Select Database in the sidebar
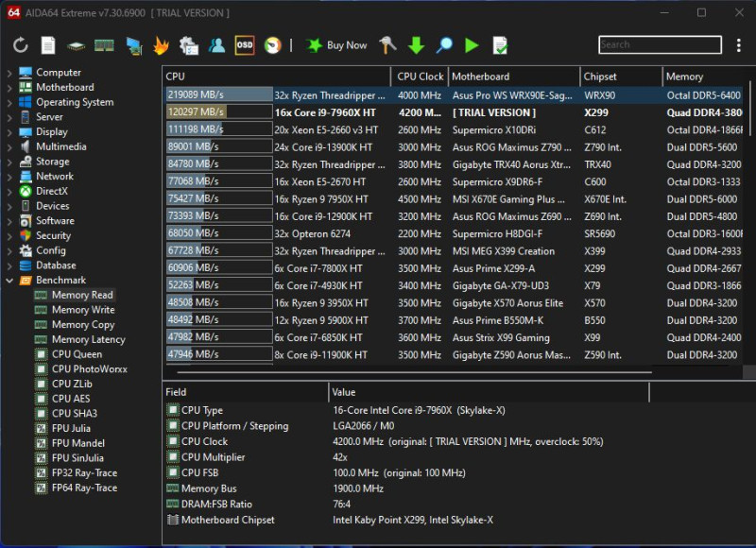The width and height of the screenshot is (756, 548). (56, 265)
